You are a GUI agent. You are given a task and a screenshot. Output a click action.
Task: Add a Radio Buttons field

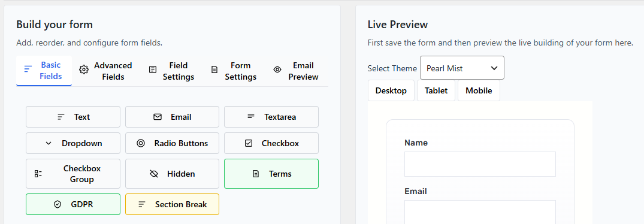[x=172, y=143]
